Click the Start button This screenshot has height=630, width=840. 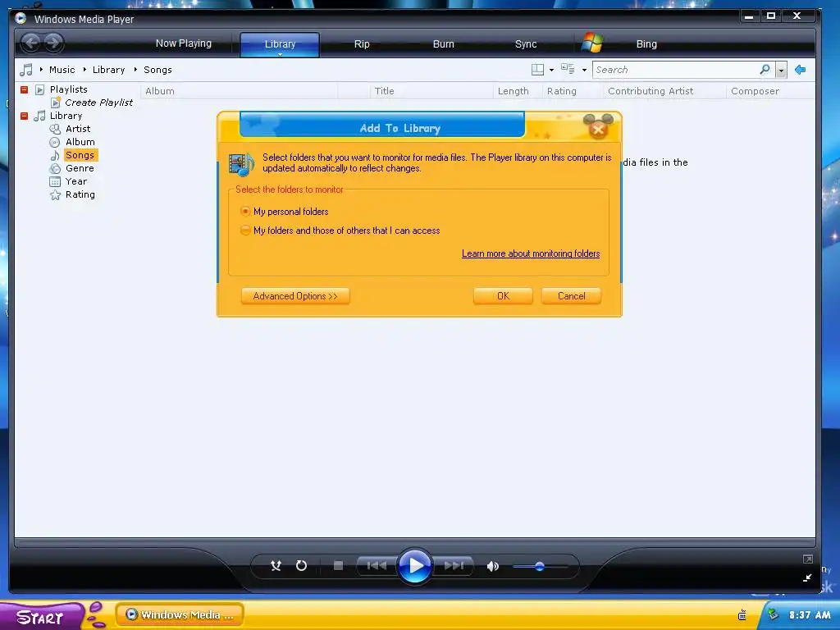tap(42, 616)
